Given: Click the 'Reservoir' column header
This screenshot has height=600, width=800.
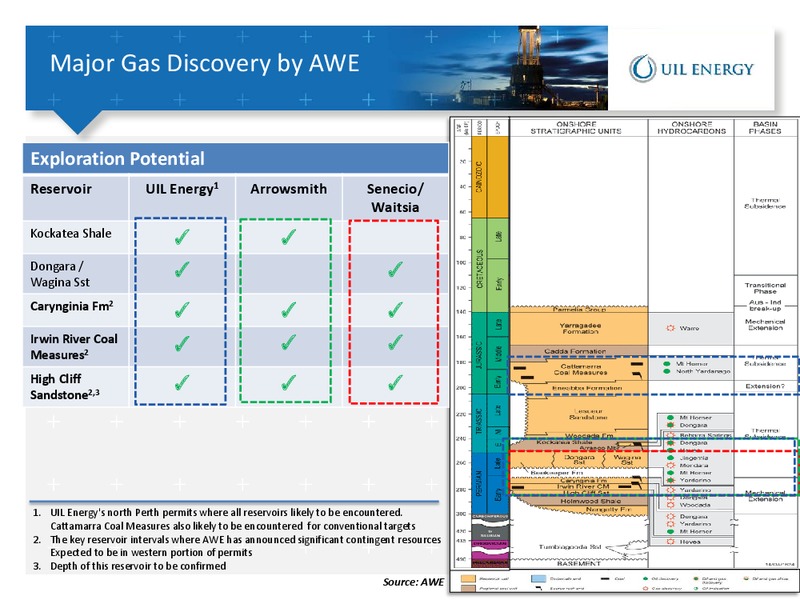Looking at the screenshot, I should (61, 189).
